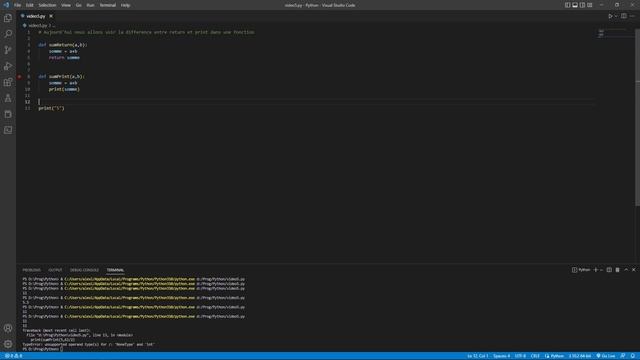The image size is (640, 360).
Task: Toggle primary side bar layout
Action: [567, 5]
